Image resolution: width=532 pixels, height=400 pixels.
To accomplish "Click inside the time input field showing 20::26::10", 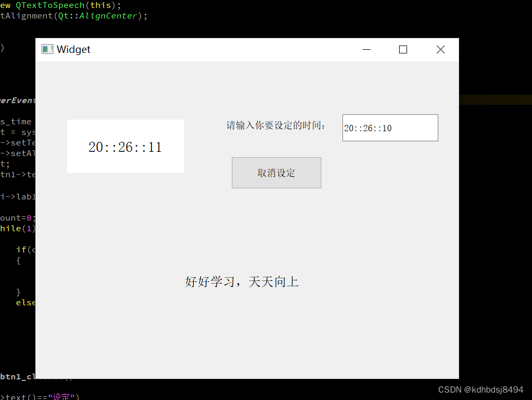I will 390,128.
